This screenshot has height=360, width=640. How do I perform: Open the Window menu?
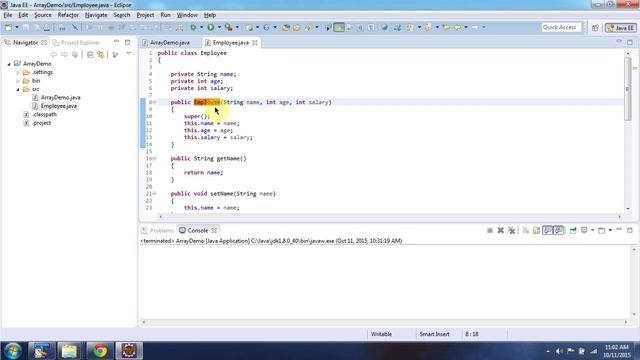187,15
